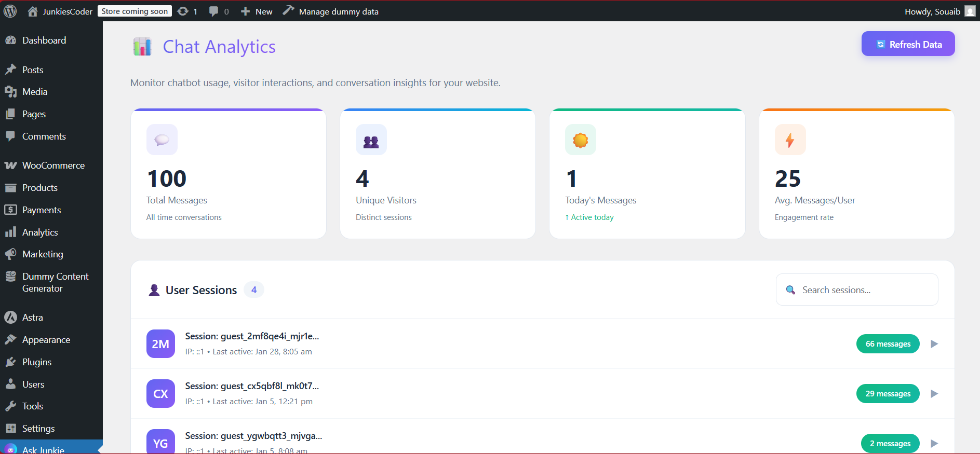The width and height of the screenshot is (980, 454).
Task: Click the New link in admin bar
Action: coord(264,11)
